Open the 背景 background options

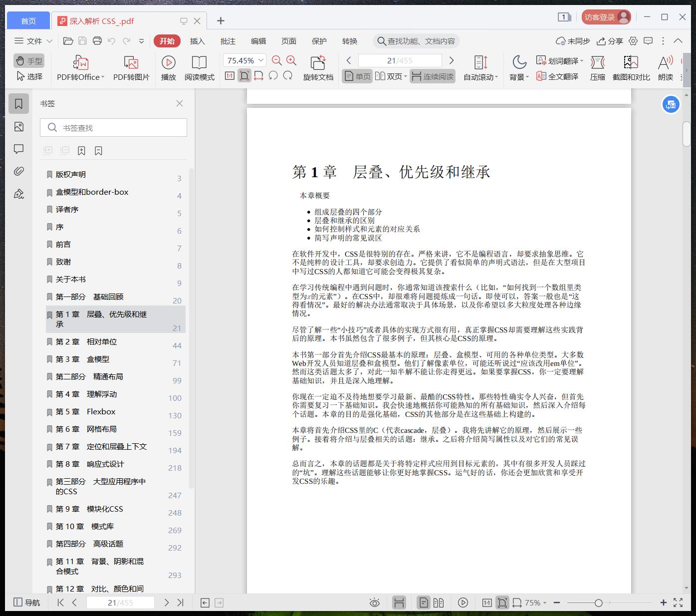click(x=519, y=68)
